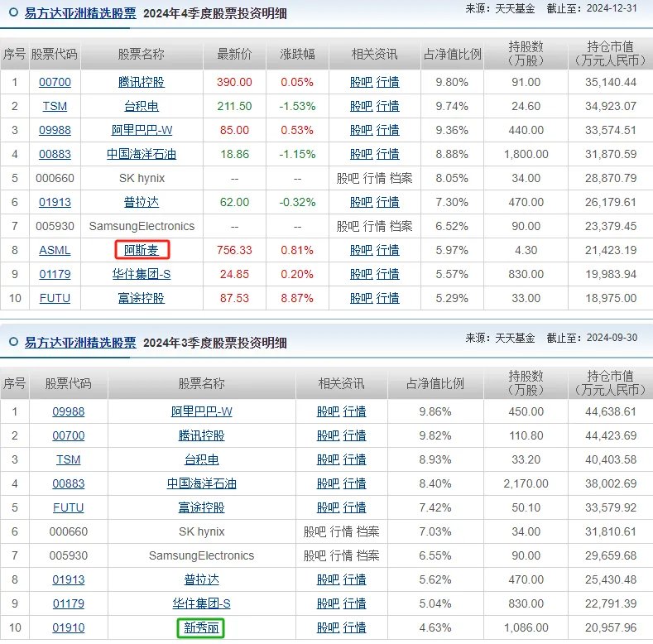Click FUTU code in Q3 table
This screenshot has width=653, height=644.
pos(69,507)
